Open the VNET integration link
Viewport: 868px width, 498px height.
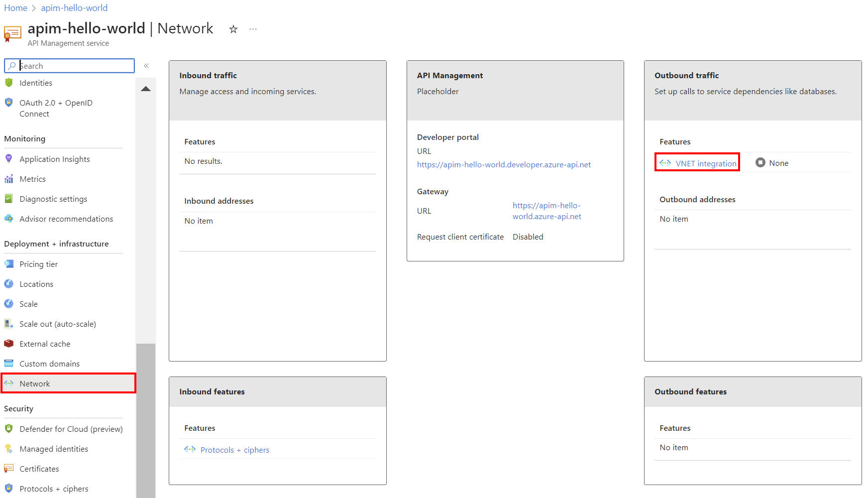tap(706, 163)
